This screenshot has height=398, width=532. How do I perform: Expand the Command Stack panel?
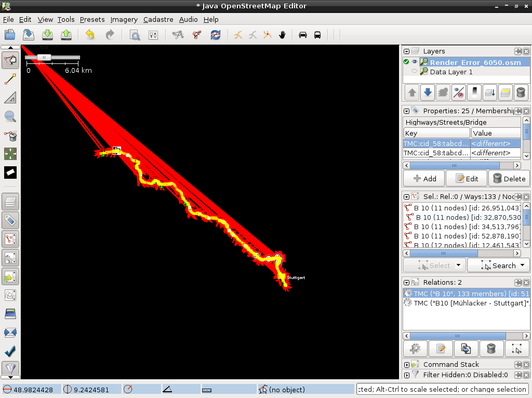(x=406, y=364)
